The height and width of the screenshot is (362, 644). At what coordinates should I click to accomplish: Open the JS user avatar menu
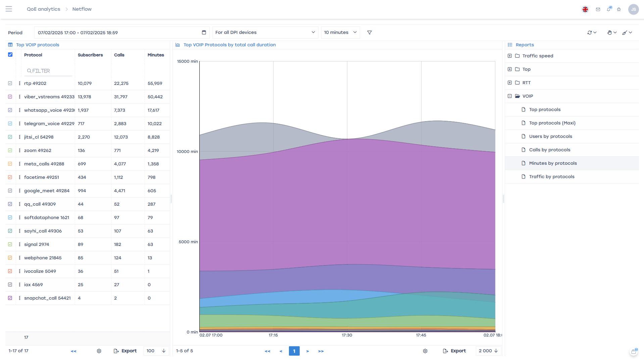(x=633, y=9)
